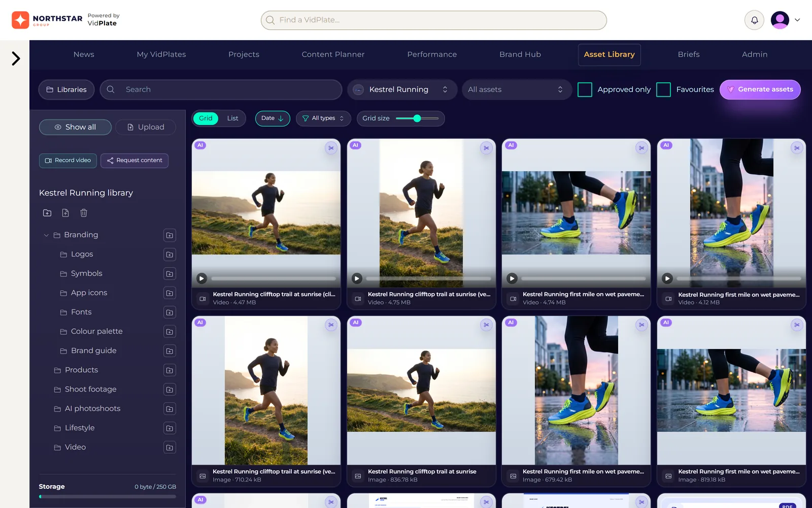
Task: Click the add icon on the Symbols row
Action: 170,274
